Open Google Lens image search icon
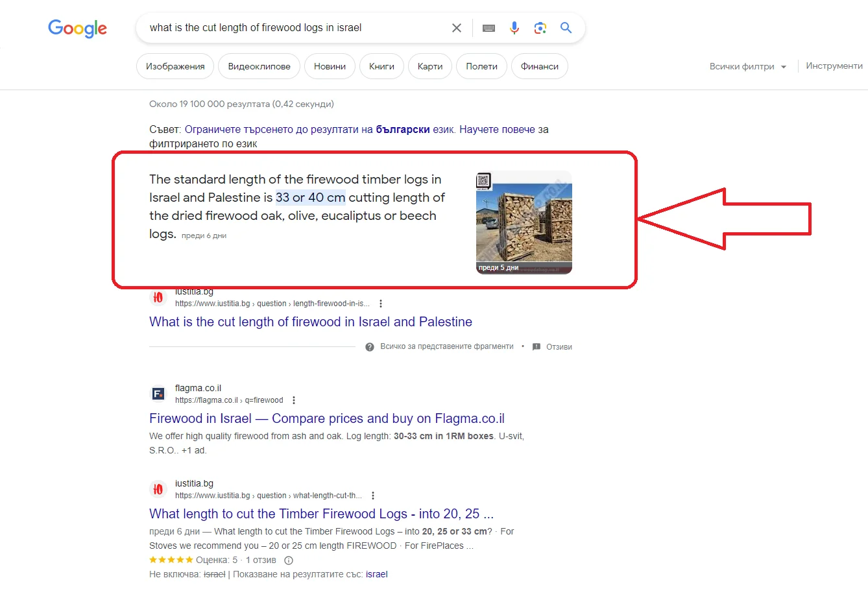The width and height of the screenshot is (868, 589). [540, 28]
